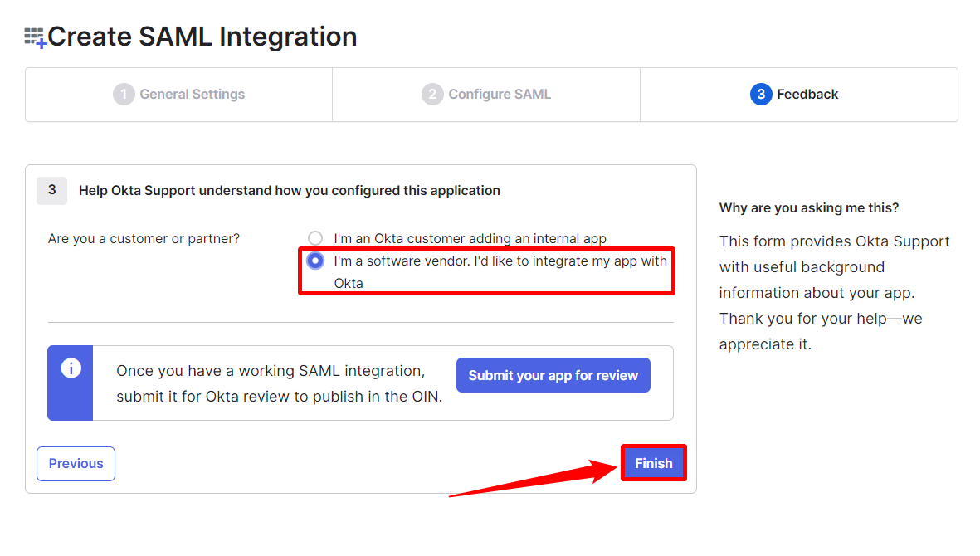Select the software vendor radio button
The image size is (980, 556).
click(x=315, y=261)
